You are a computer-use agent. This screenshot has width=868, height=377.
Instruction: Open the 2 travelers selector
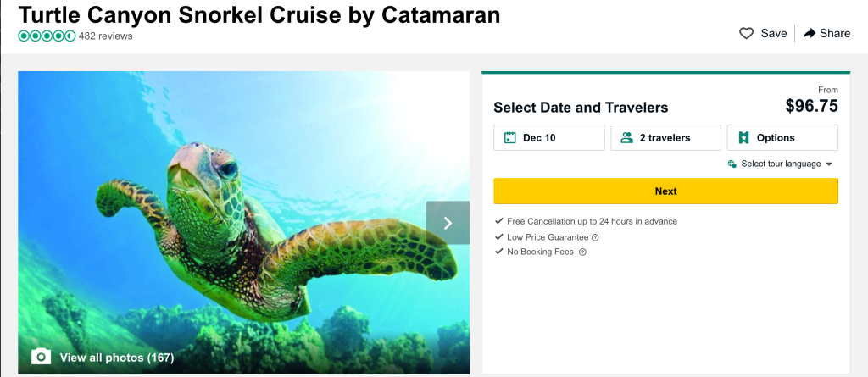[665, 137]
